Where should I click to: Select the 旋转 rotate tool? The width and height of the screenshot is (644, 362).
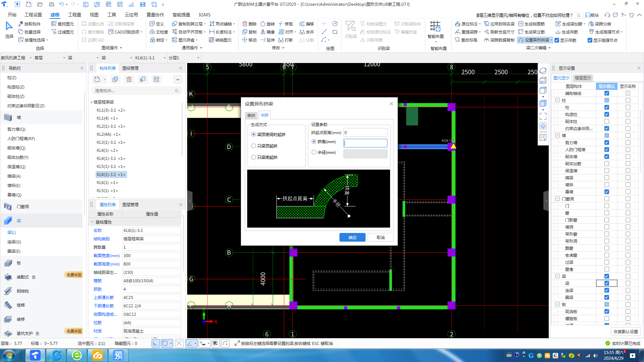[x=268, y=24]
